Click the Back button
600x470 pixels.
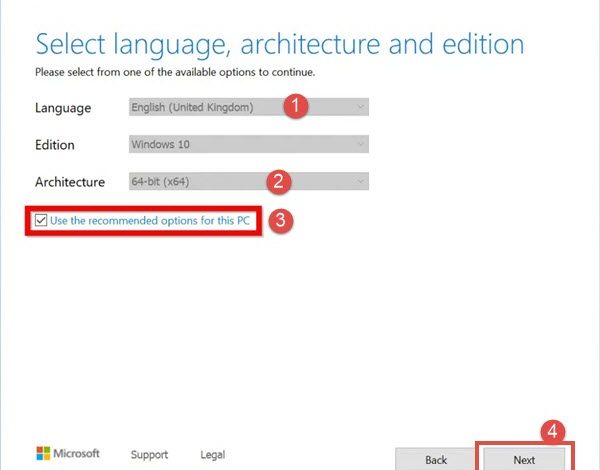pyautogui.click(x=436, y=459)
